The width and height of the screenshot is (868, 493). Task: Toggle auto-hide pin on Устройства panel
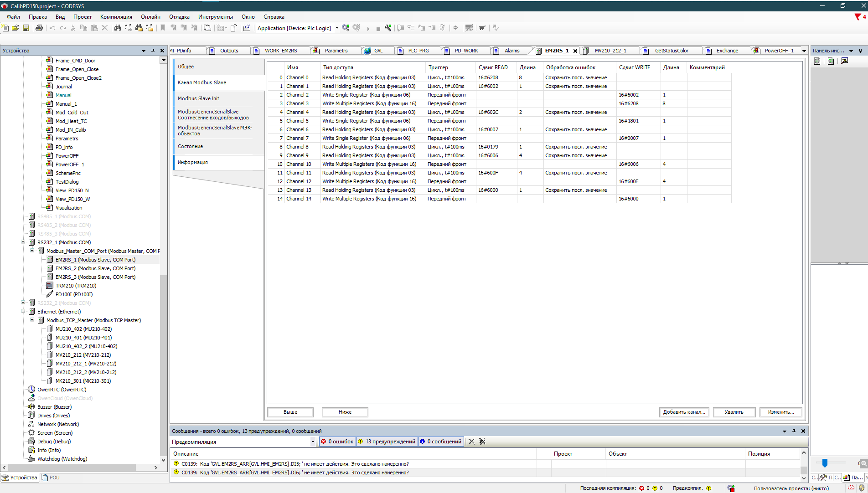[153, 51]
